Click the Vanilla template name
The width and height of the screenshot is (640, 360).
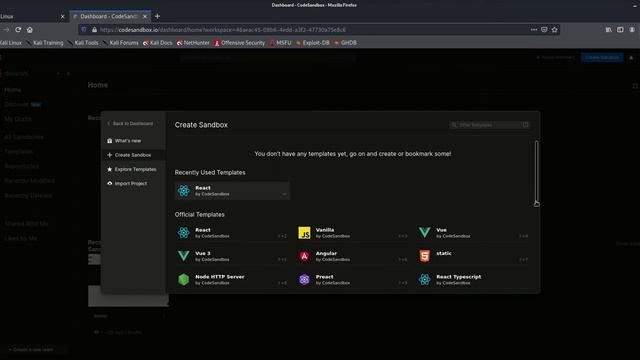click(x=325, y=230)
